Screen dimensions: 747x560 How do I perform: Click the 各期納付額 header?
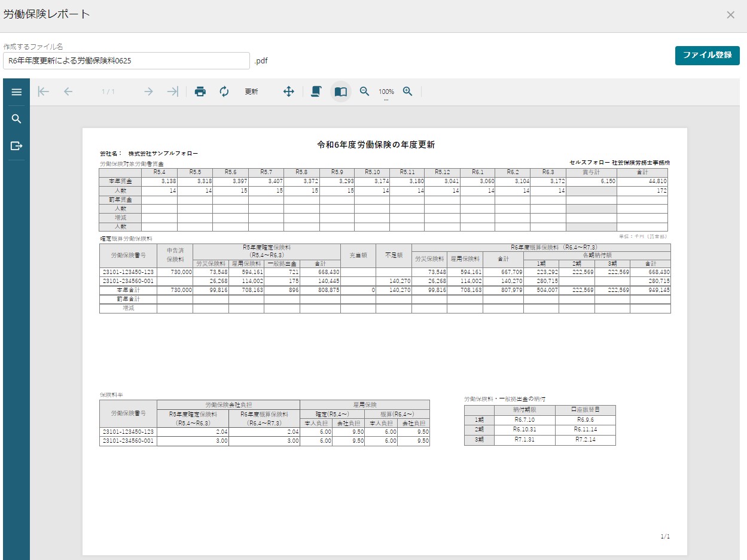597,255
